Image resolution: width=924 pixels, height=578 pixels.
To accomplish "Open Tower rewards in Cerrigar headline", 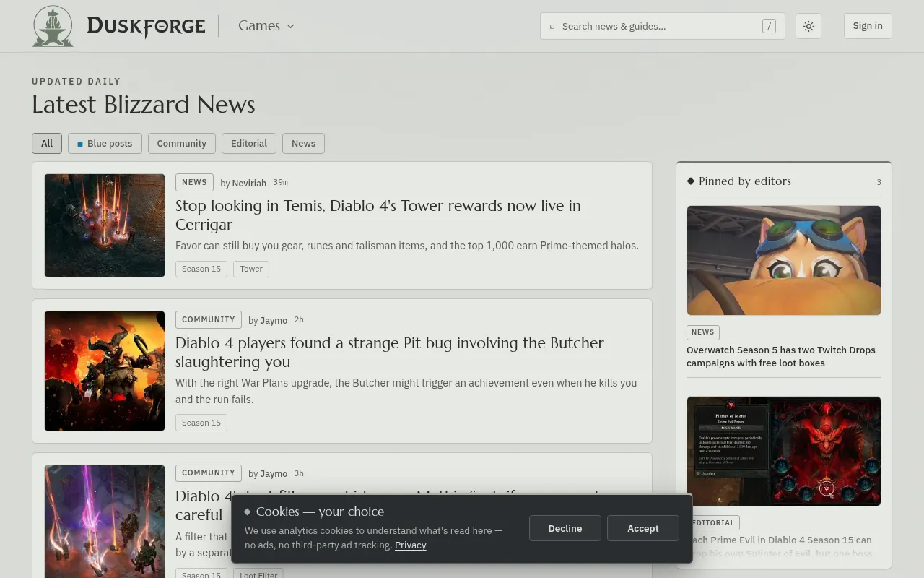I will click(x=378, y=215).
